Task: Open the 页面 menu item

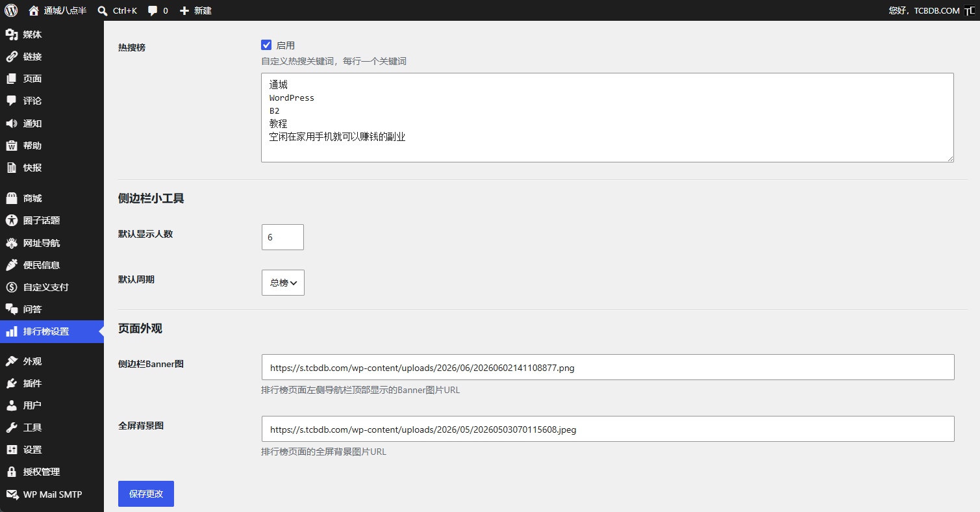Action: click(52, 79)
